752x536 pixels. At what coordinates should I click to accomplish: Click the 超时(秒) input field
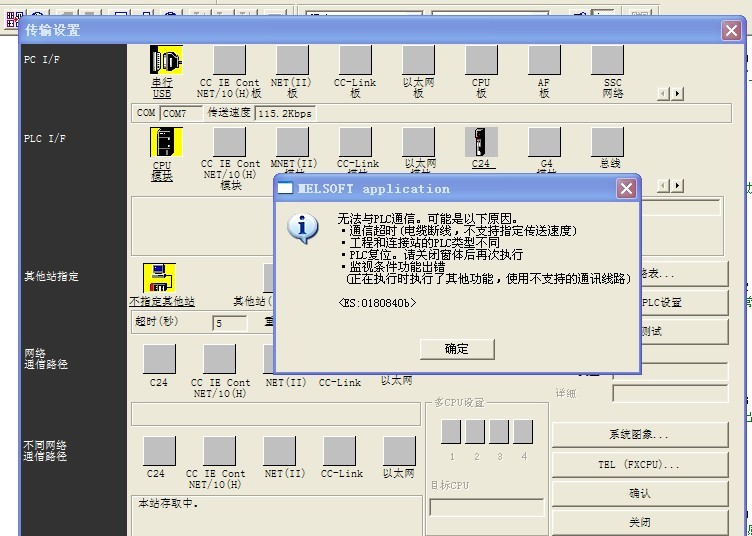[230, 323]
